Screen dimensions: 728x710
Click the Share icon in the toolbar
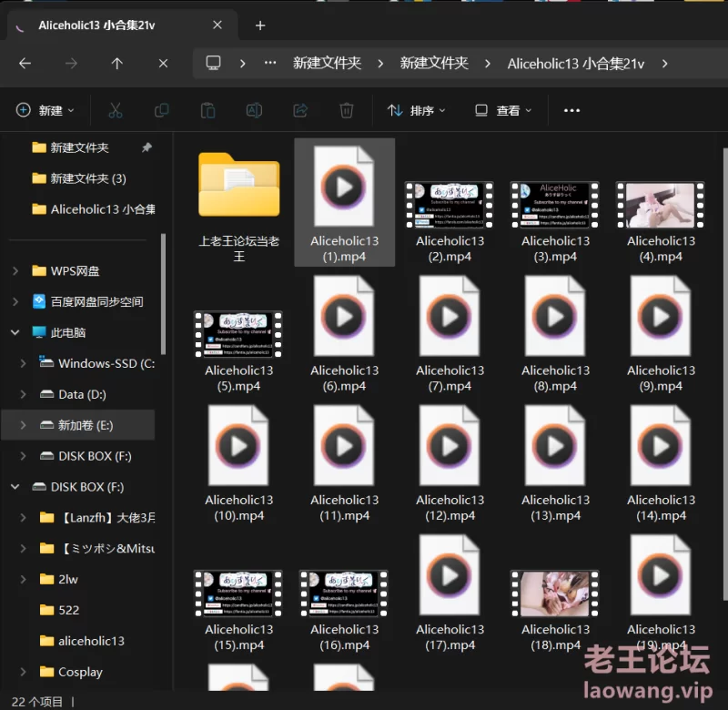tap(300, 110)
